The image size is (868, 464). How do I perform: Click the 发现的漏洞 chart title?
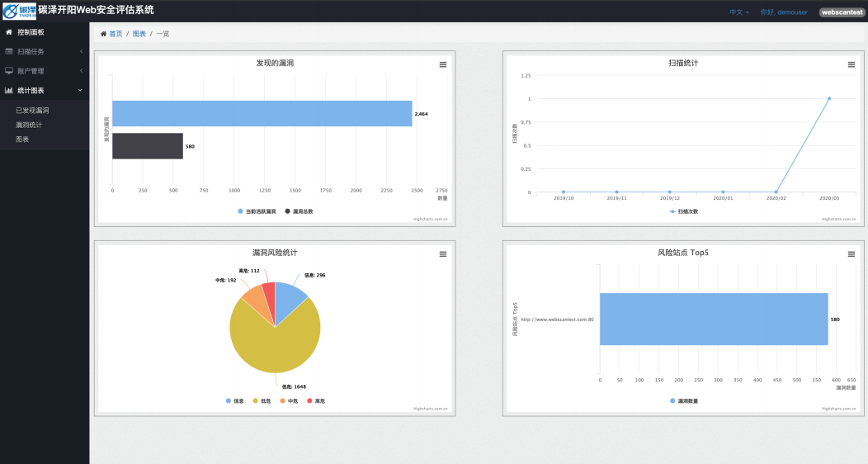[x=275, y=63]
